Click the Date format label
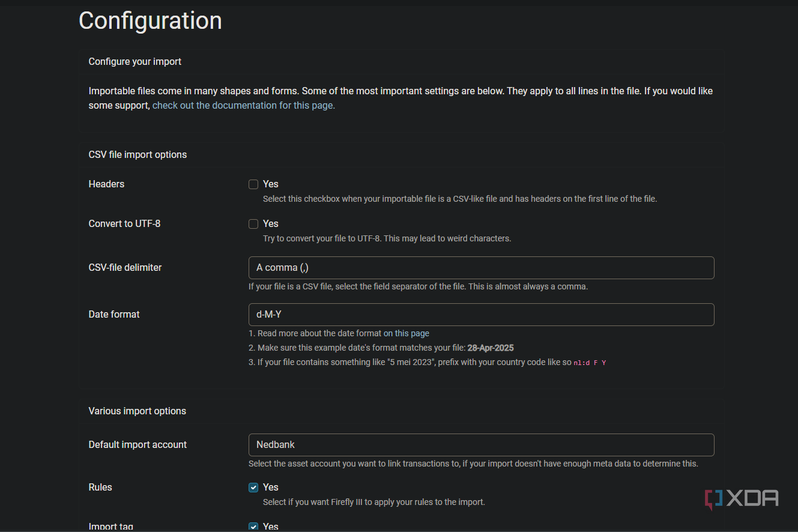 (x=114, y=314)
